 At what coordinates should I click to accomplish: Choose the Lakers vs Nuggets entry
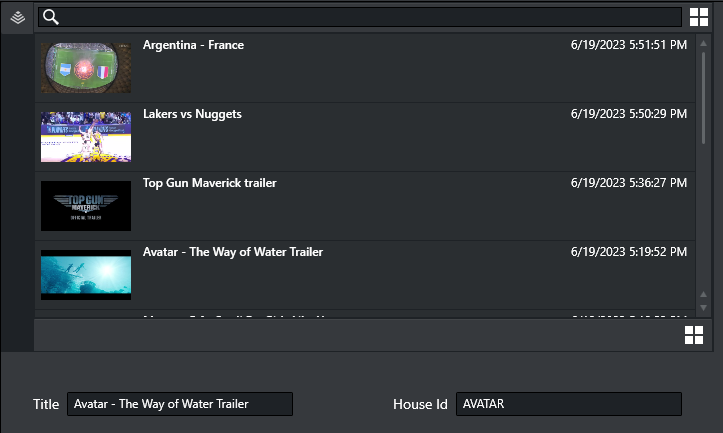click(192, 114)
